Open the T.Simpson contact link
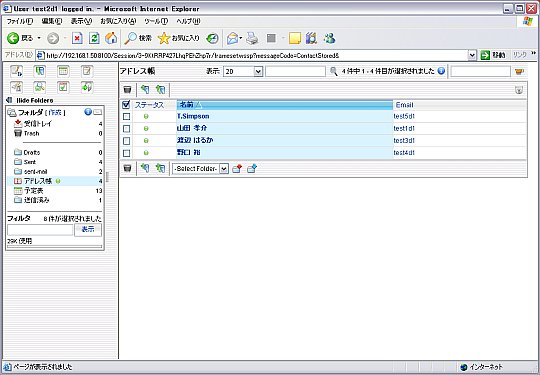540x375 pixels. [x=193, y=116]
